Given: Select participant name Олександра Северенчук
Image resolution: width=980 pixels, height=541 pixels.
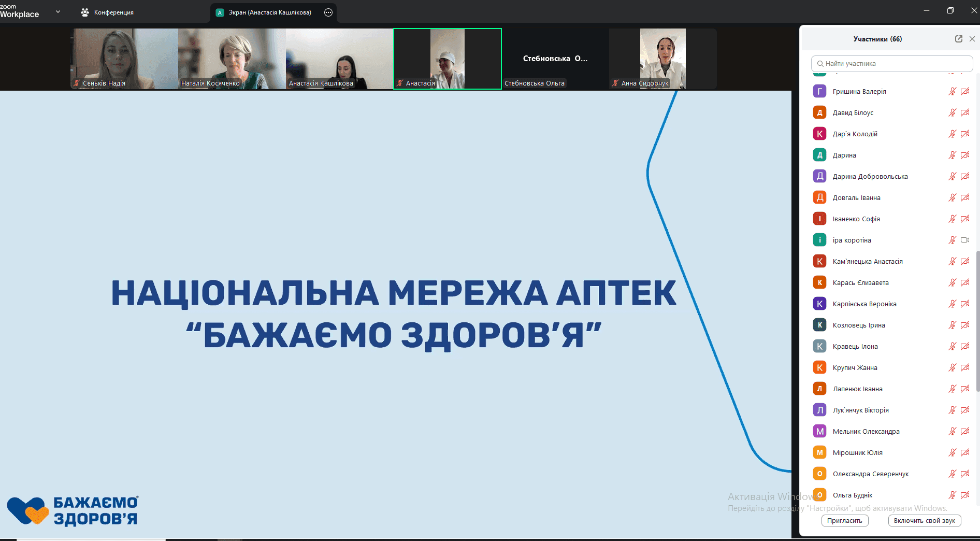Looking at the screenshot, I should (871, 474).
